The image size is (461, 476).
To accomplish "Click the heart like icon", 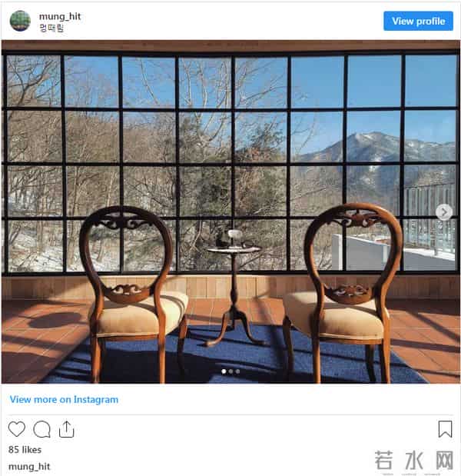I will (x=17, y=429).
